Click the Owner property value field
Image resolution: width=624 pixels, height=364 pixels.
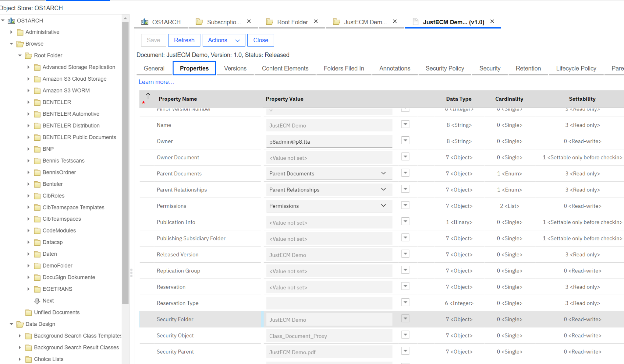click(x=329, y=141)
